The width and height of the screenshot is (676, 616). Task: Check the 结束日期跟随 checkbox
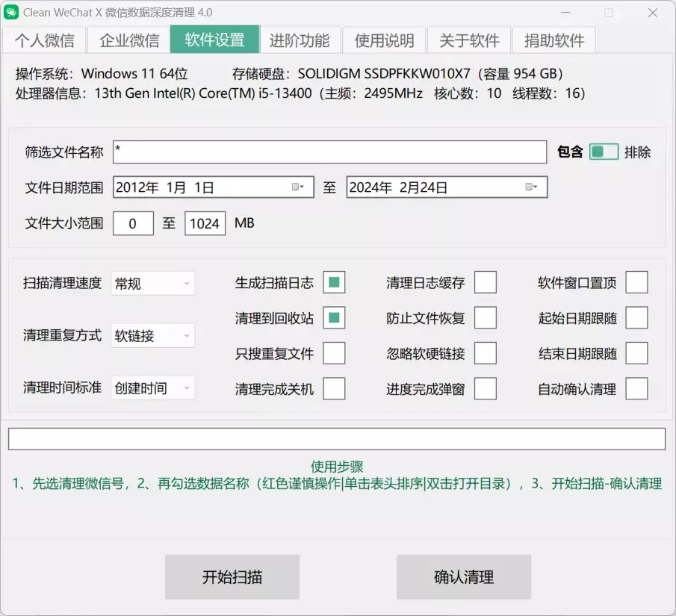636,353
